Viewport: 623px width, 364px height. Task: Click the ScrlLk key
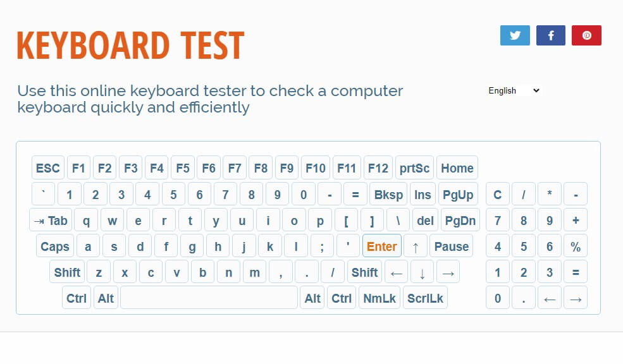[425, 298]
